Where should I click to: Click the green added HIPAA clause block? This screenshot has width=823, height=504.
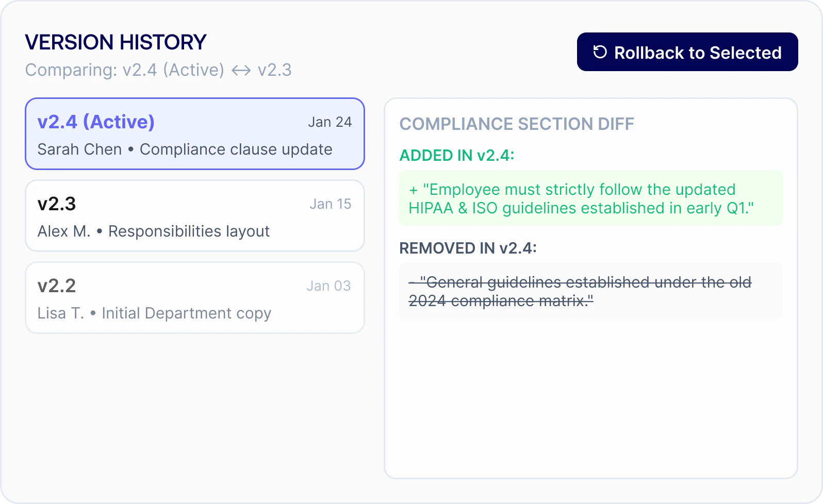tap(591, 198)
